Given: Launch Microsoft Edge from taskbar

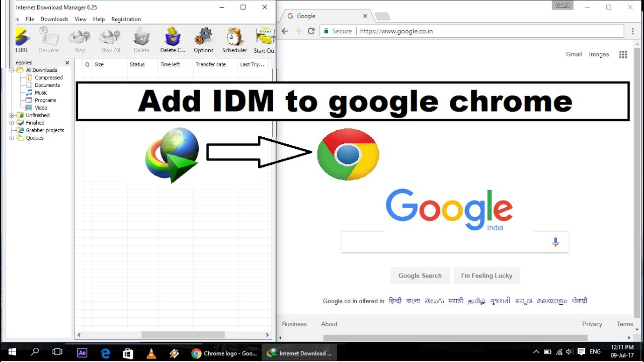Looking at the screenshot, I should pos(105,353).
